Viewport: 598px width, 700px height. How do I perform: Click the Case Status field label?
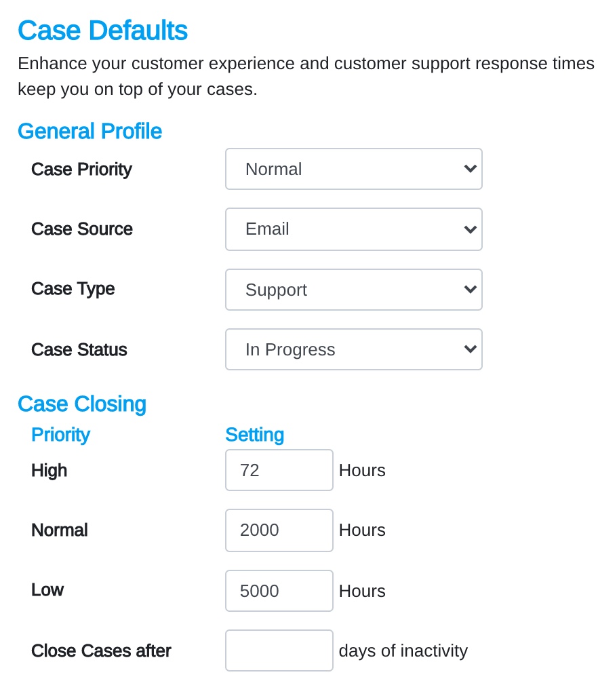79,349
